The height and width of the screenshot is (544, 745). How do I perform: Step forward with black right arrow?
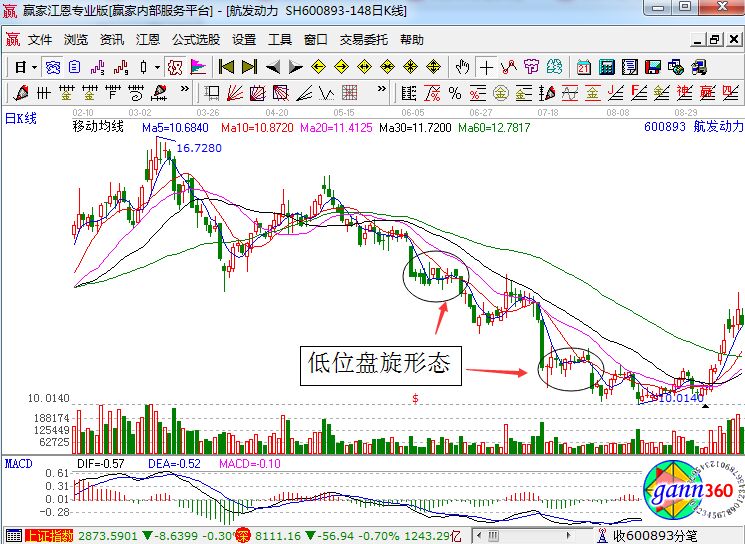[295, 67]
